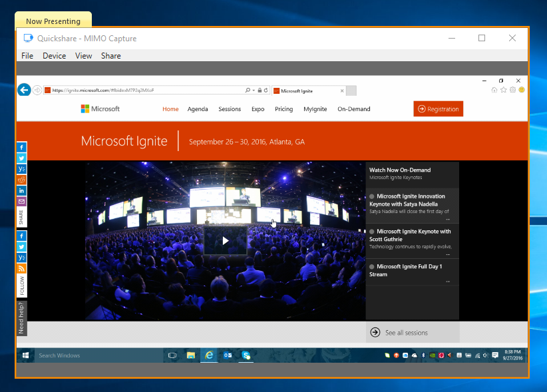This screenshot has width=547, height=392.
Task: Share on Twitter in SHARE sidebar
Action: pos(22,158)
